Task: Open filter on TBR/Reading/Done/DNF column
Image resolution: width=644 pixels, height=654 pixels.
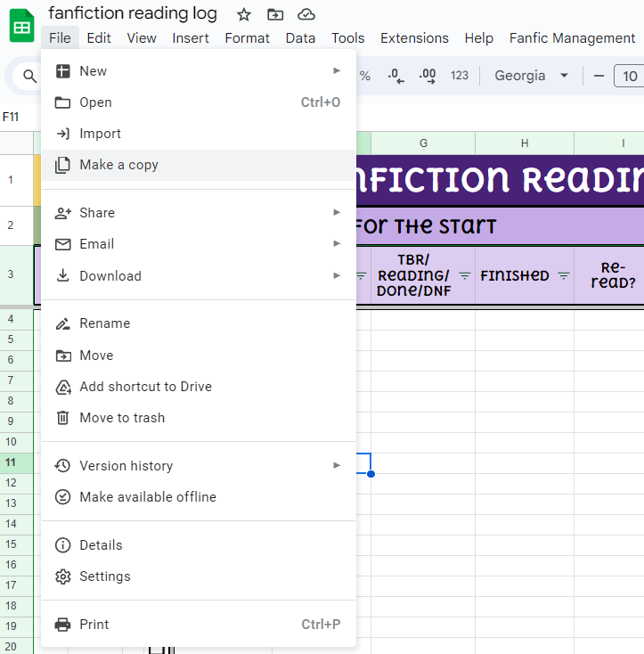Action: [x=465, y=275]
